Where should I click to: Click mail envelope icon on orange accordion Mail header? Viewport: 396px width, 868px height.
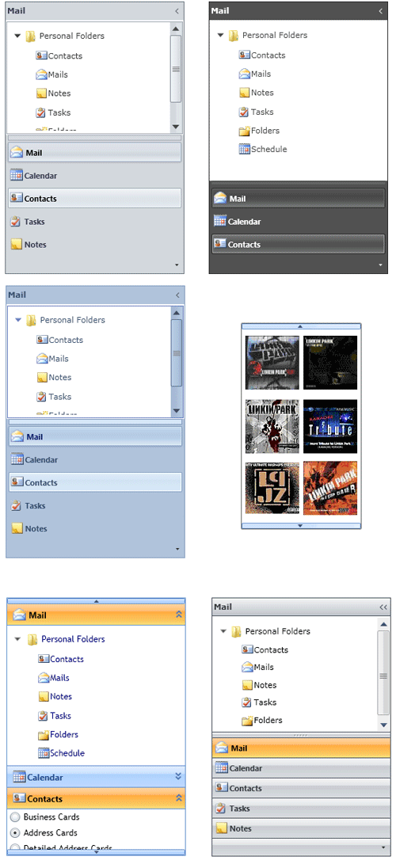[20, 615]
